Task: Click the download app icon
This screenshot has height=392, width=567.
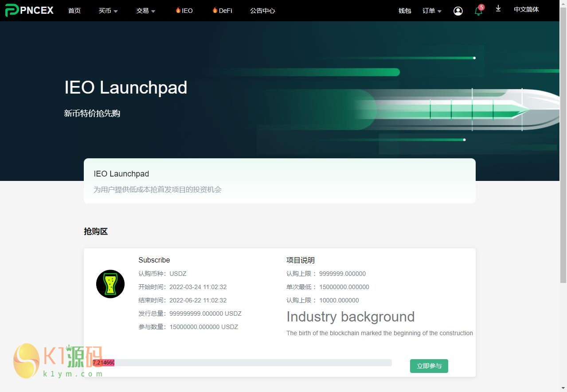Action: (498, 9)
